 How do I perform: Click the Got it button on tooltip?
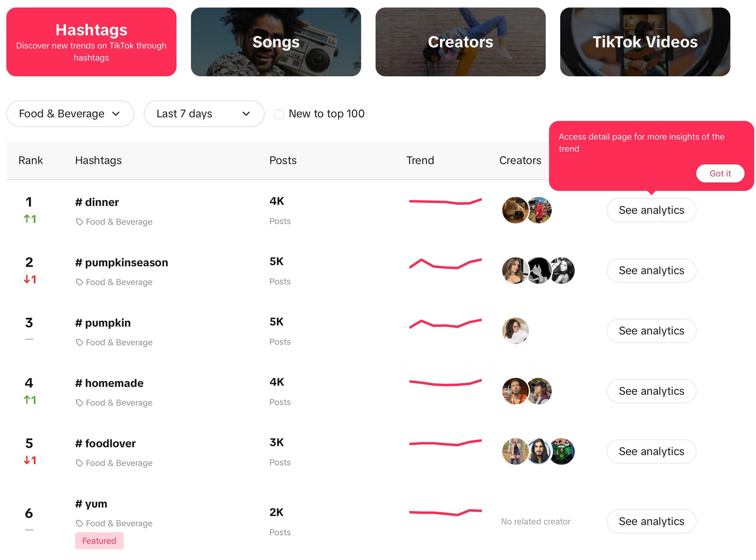721,173
